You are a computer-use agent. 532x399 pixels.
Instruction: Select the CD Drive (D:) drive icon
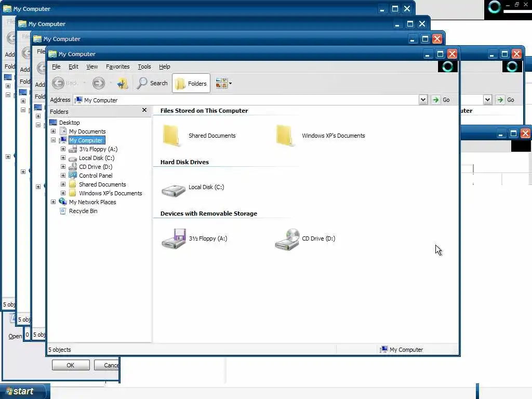[287, 239]
